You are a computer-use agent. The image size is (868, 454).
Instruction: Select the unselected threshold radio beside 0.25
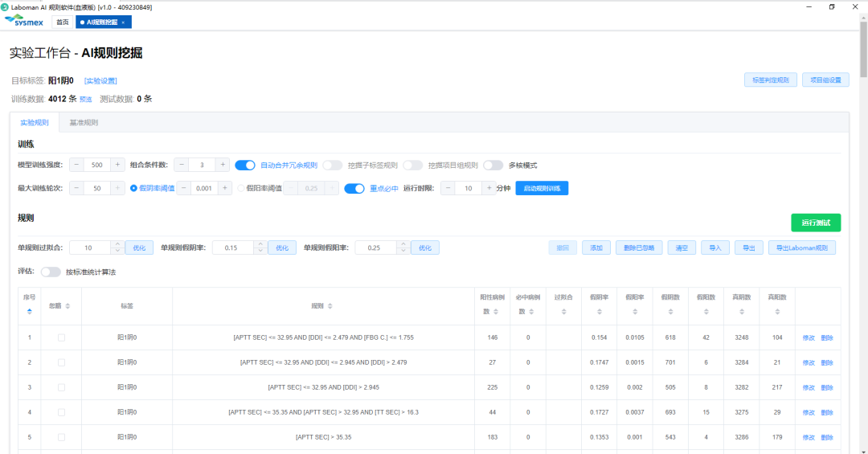tap(241, 188)
